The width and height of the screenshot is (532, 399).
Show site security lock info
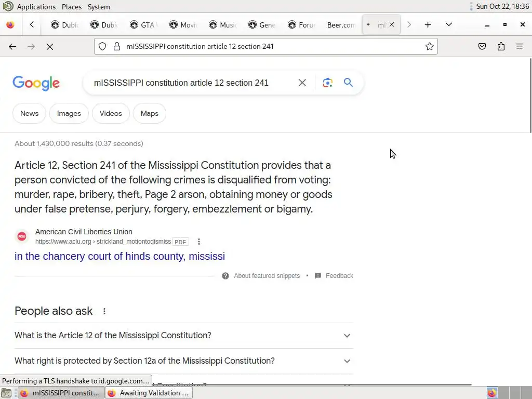(117, 46)
